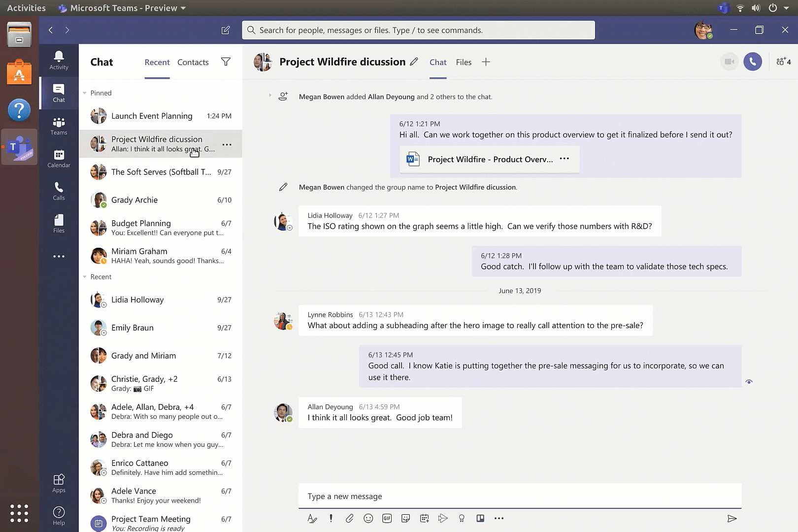The image size is (798, 532).
Task: Send praise to a teammate
Action: pos(462,518)
